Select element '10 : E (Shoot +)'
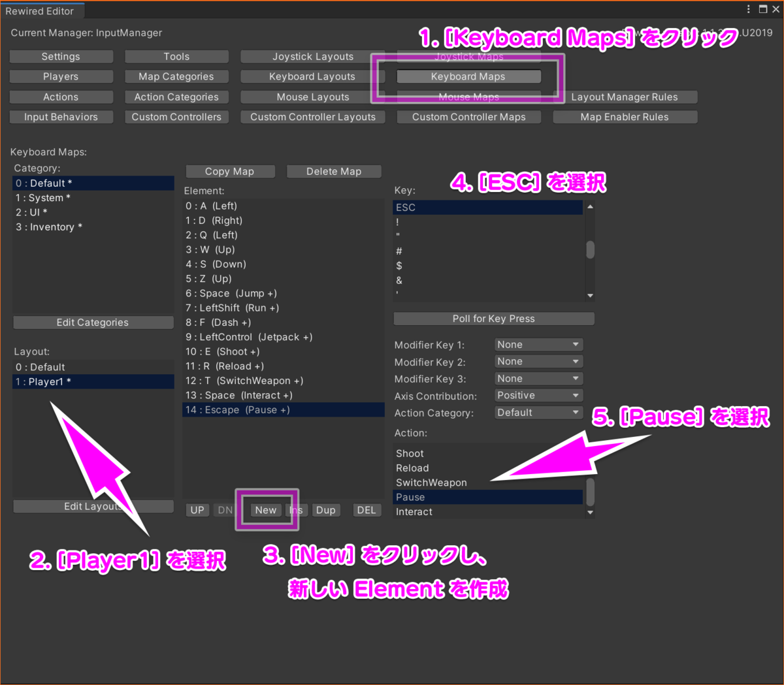Viewport: 784px width, 685px height. (x=284, y=351)
